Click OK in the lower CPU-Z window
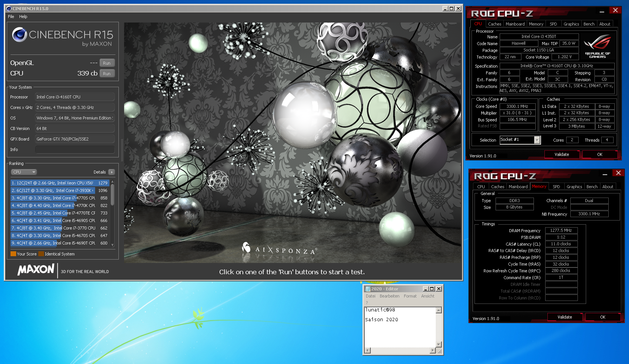Image resolution: width=629 pixels, height=364 pixels. (603, 317)
